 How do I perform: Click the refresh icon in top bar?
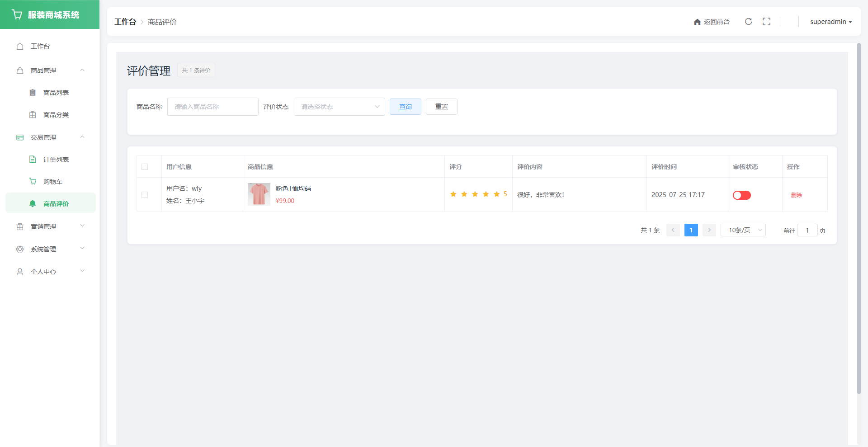point(748,22)
